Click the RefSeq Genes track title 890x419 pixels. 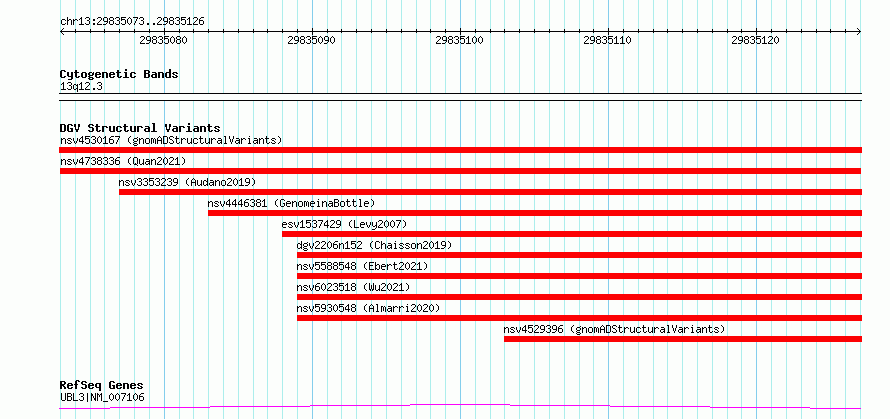pyautogui.click(x=101, y=386)
